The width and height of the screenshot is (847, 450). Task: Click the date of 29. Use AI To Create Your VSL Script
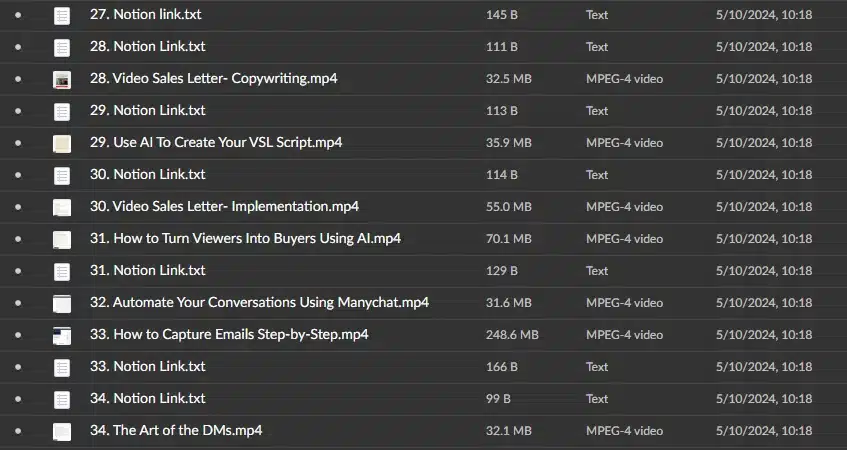point(764,143)
